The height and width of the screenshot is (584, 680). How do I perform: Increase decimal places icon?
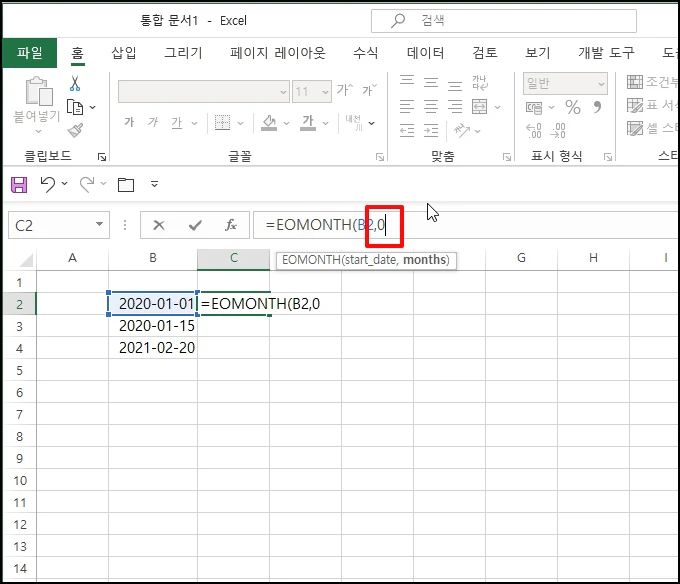point(534,131)
